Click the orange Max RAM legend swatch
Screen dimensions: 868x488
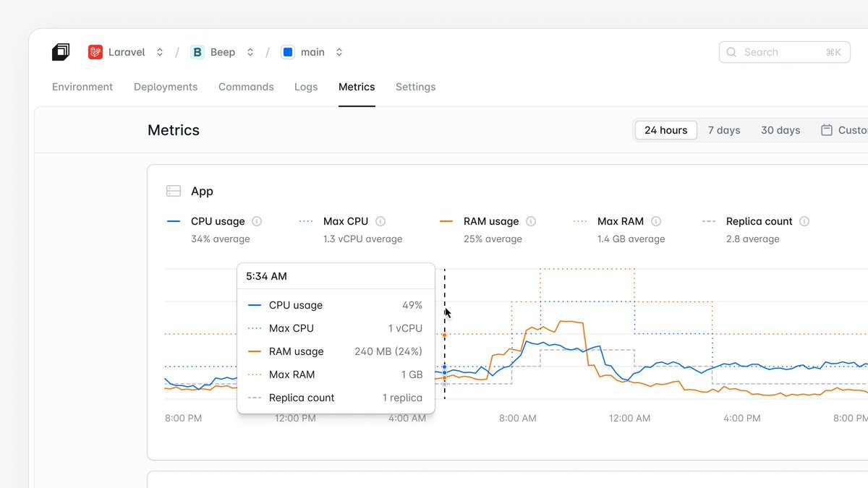(x=580, y=221)
